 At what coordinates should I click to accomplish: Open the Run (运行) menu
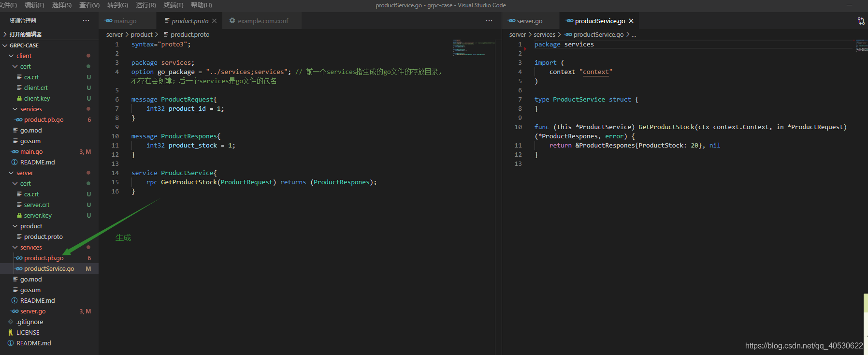coord(146,5)
